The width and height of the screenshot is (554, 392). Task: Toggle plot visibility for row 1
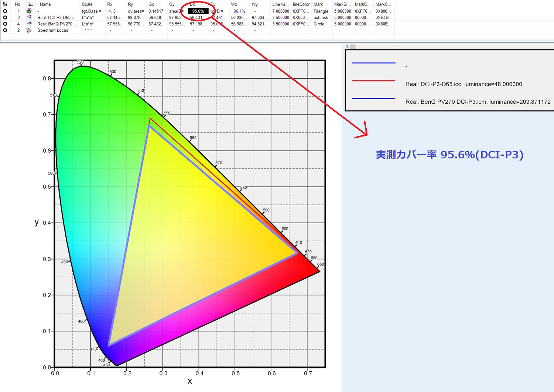[5, 11]
